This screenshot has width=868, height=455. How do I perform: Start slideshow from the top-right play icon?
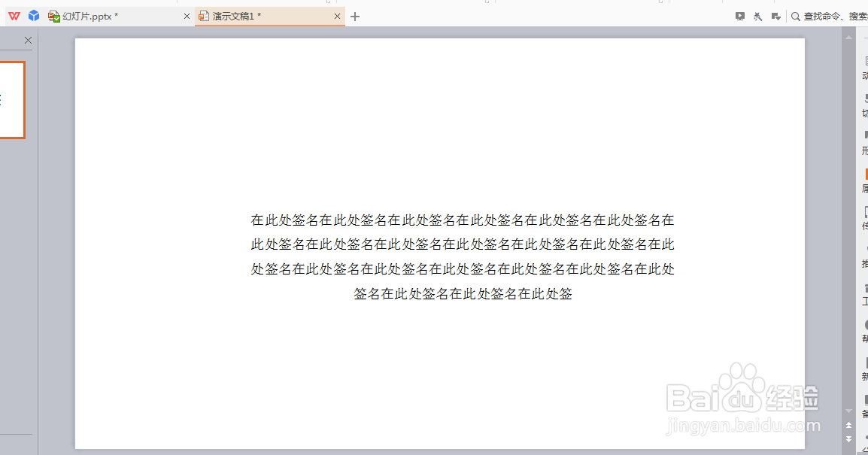[739, 17]
